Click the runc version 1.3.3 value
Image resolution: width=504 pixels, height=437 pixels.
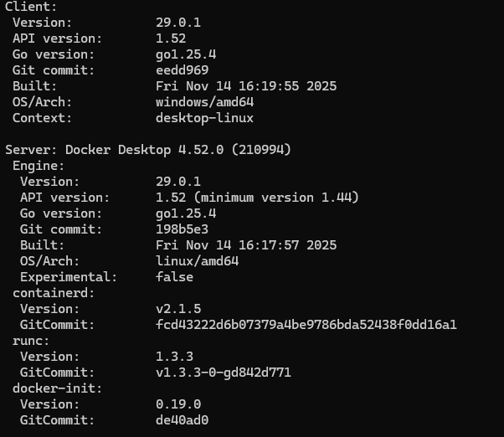(174, 357)
